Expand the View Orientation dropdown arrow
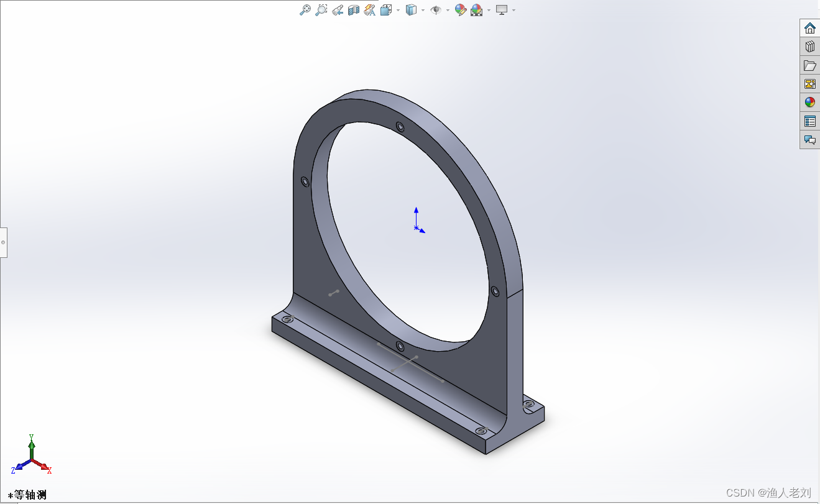Viewport: 820px width, 504px height. pyautogui.click(x=398, y=11)
